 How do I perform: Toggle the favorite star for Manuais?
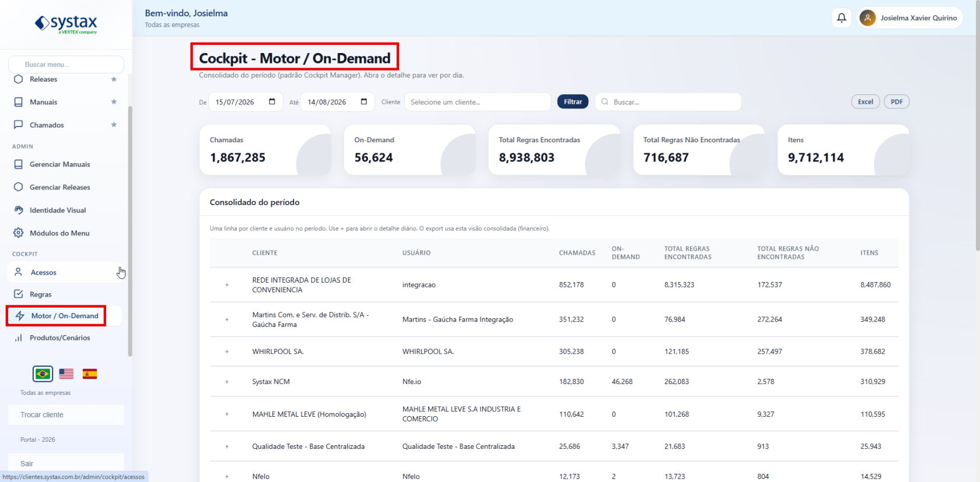[x=114, y=102]
